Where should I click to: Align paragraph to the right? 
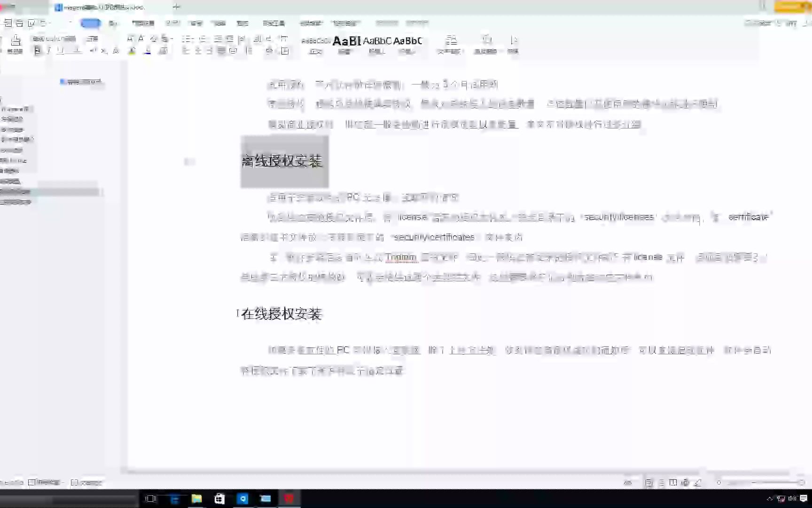click(210, 51)
